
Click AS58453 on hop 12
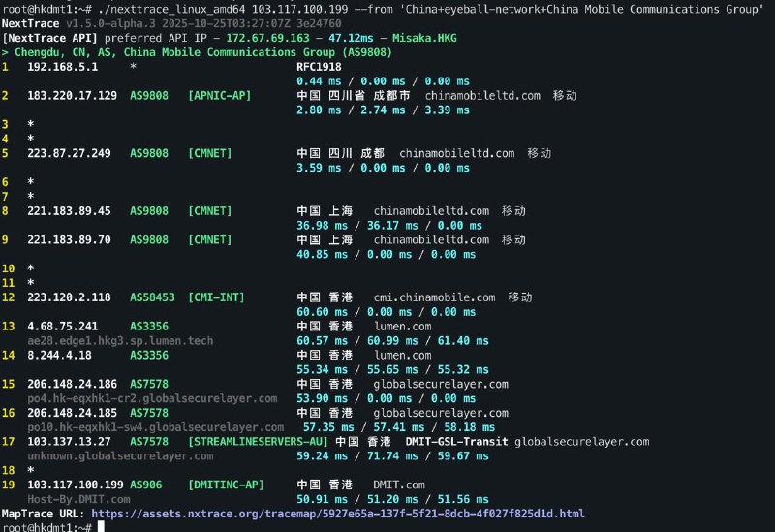point(152,297)
